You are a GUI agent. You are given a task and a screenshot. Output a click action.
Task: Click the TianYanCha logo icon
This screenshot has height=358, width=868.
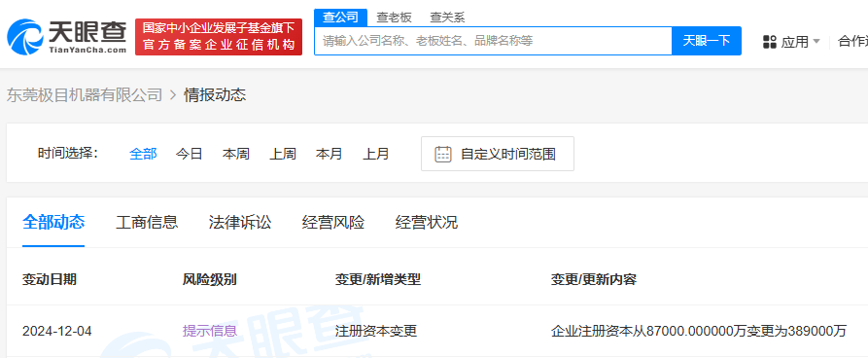pyautogui.click(x=25, y=37)
